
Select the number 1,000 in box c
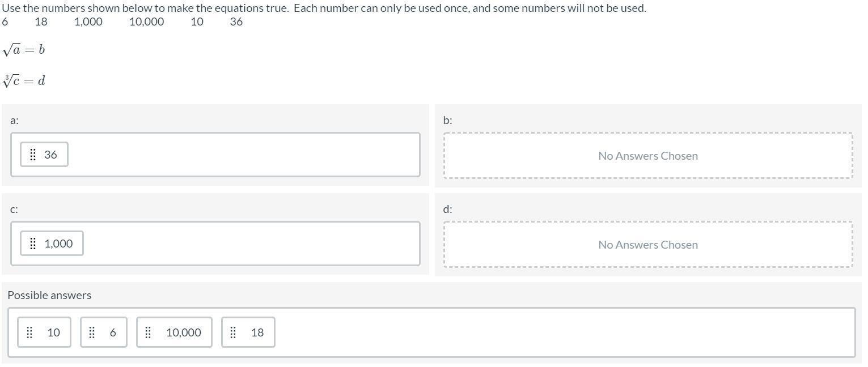coord(58,244)
